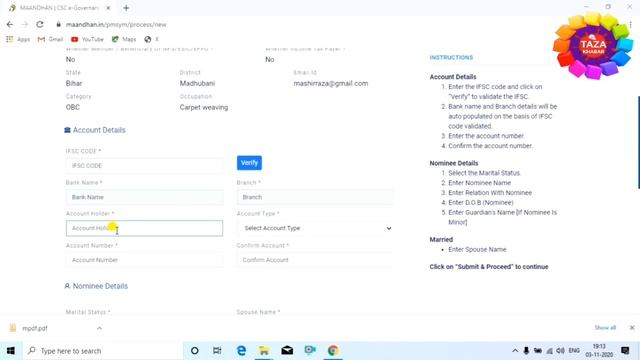Click the INSTRUCTIONS heading

coord(451,58)
